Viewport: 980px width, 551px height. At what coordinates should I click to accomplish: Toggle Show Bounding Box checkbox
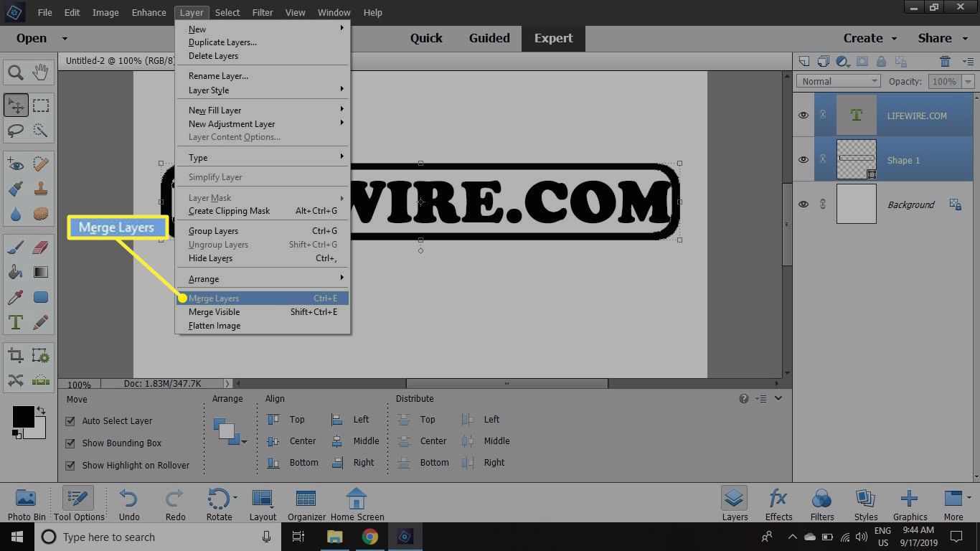click(70, 443)
